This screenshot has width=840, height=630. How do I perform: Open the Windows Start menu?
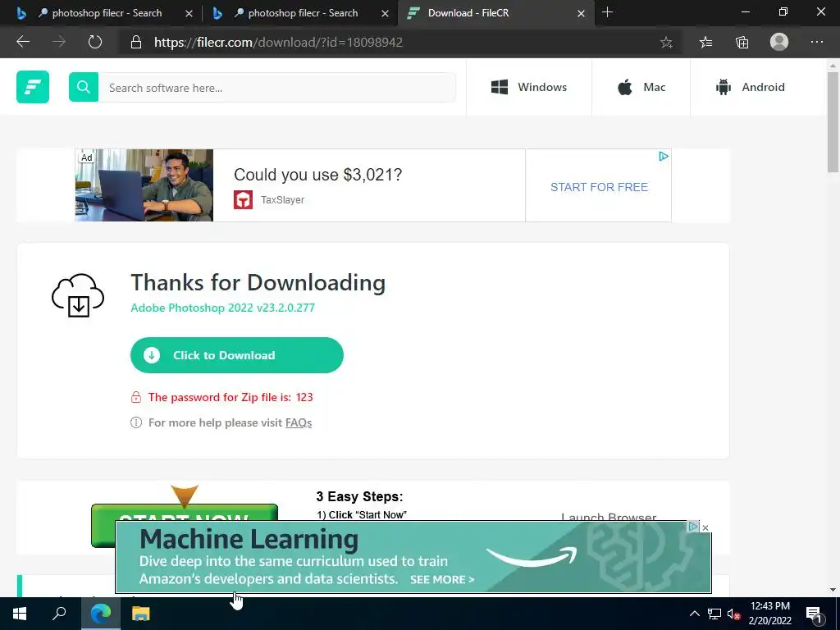click(x=20, y=614)
